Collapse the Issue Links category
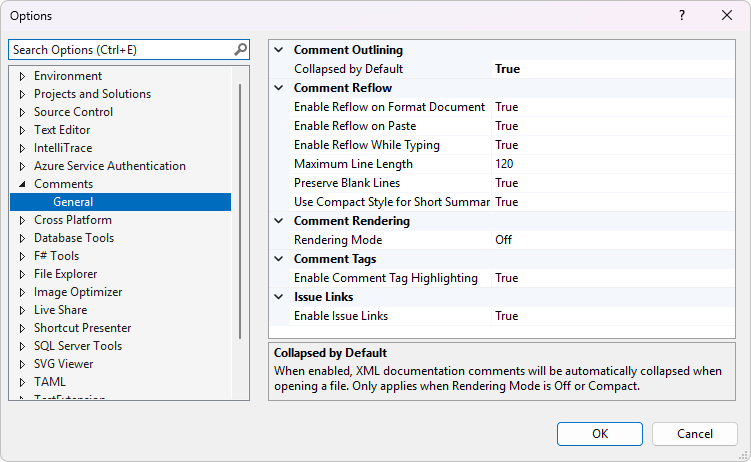The width and height of the screenshot is (751, 462). (x=279, y=297)
